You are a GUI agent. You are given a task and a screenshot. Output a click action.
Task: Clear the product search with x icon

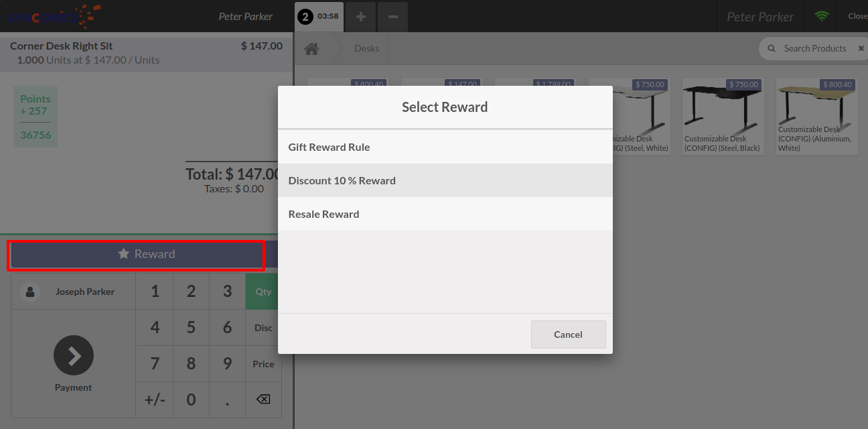coord(861,49)
